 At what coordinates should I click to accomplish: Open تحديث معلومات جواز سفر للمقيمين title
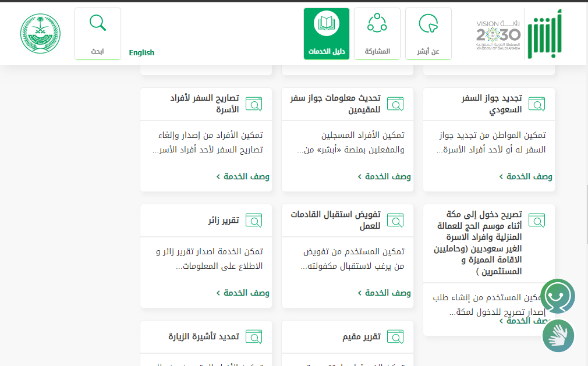pos(335,104)
